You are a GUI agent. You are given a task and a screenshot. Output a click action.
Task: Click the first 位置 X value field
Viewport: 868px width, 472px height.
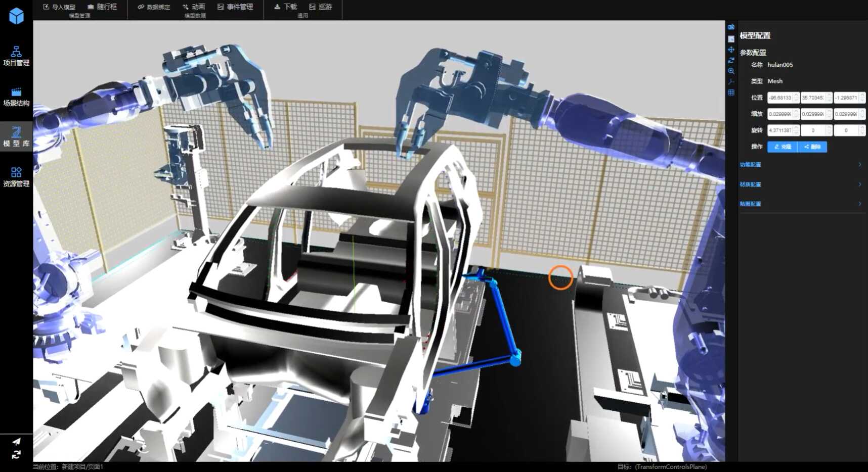tap(780, 98)
